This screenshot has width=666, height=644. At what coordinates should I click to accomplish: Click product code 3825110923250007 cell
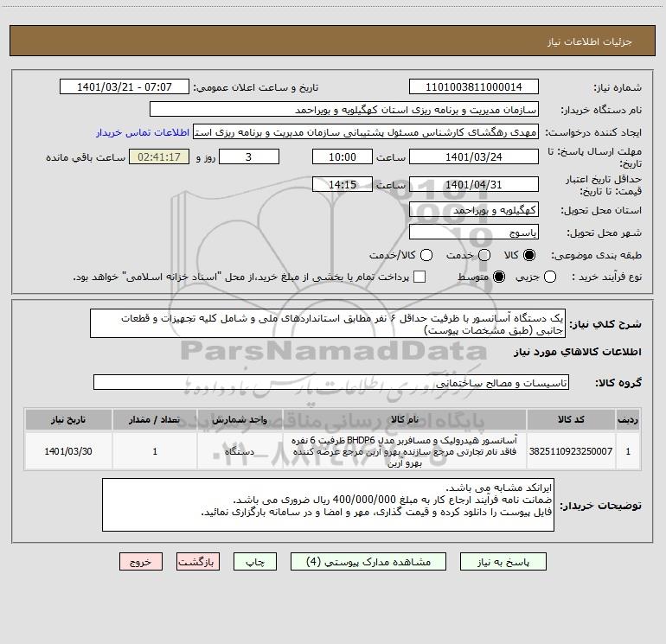click(x=571, y=451)
